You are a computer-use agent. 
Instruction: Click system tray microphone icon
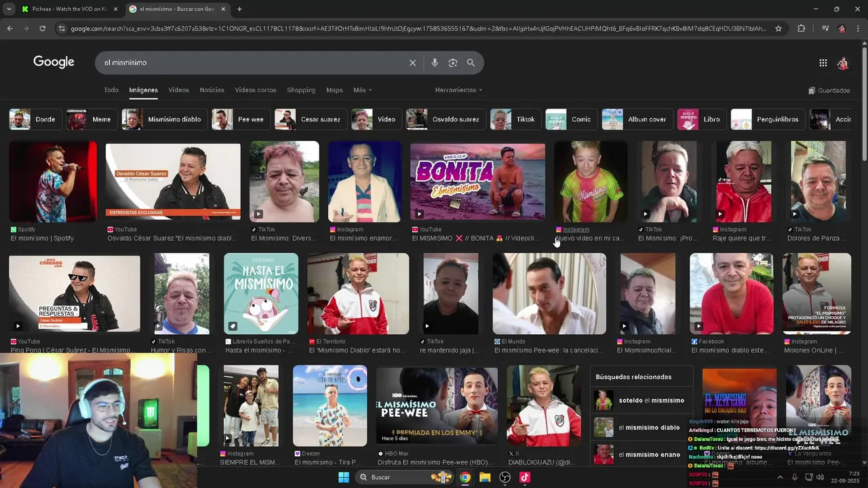pos(795,477)
